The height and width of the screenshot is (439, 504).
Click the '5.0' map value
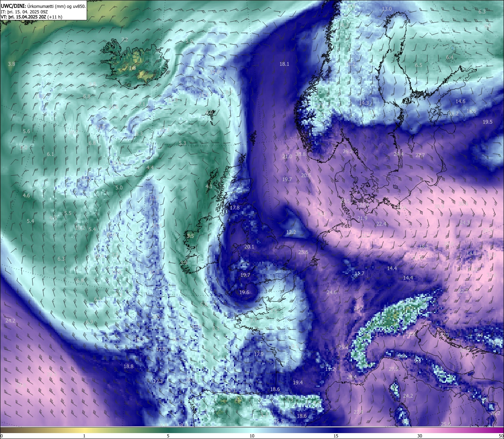pos(119,188)
